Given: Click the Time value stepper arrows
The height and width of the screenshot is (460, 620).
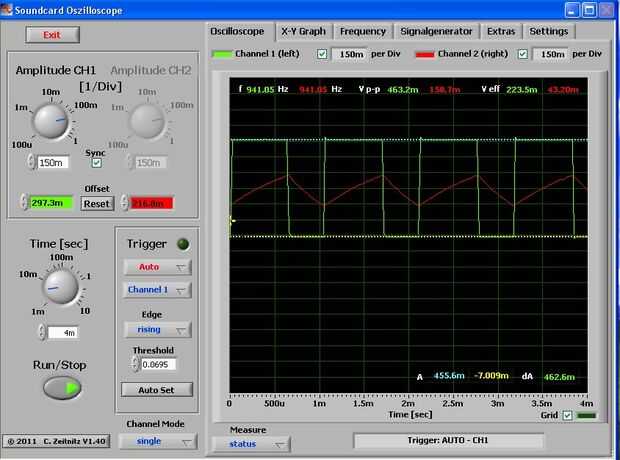Looking at the screenshot, I should click(42, 332).
